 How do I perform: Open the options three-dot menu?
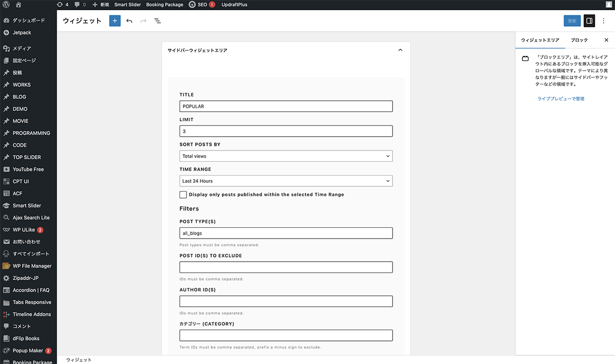coord(604,21)
